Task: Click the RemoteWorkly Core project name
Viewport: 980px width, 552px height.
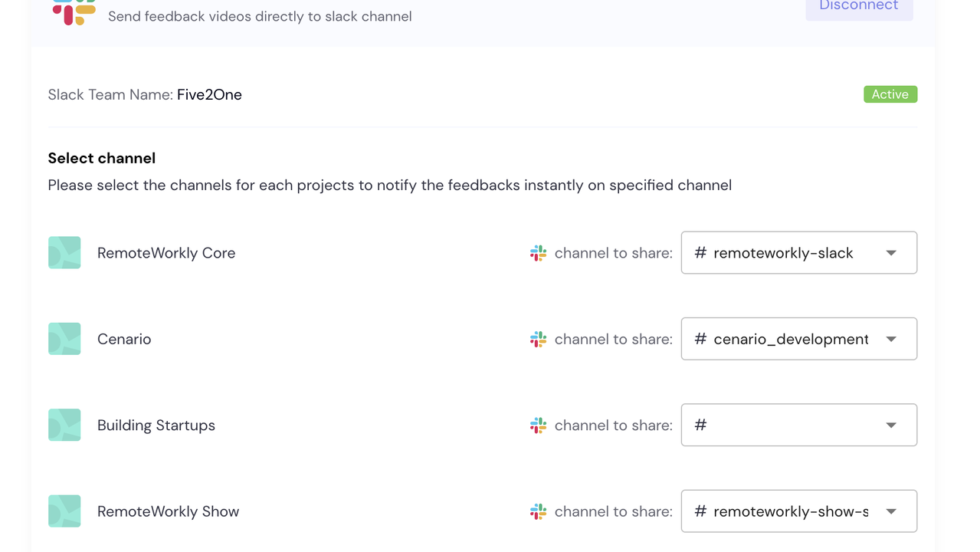Action: click(166, 253)
